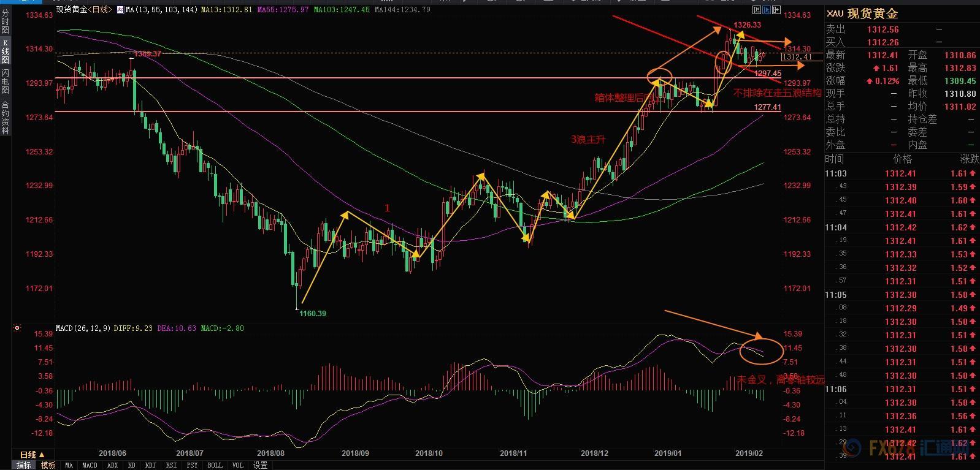This screenshot has width=980, height=470.
Task: Click the 昨收 value 1310.80
Action: (x=959, y=94)
